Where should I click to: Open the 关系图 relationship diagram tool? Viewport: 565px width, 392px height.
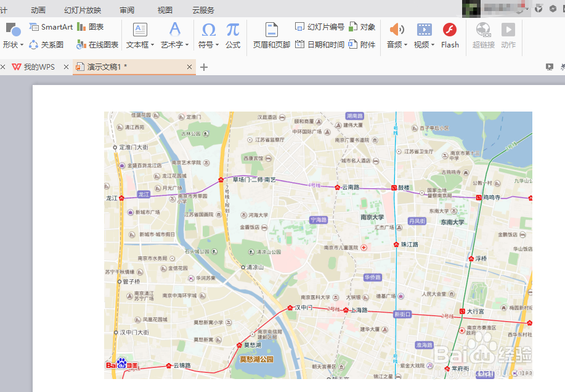point(46,44)
